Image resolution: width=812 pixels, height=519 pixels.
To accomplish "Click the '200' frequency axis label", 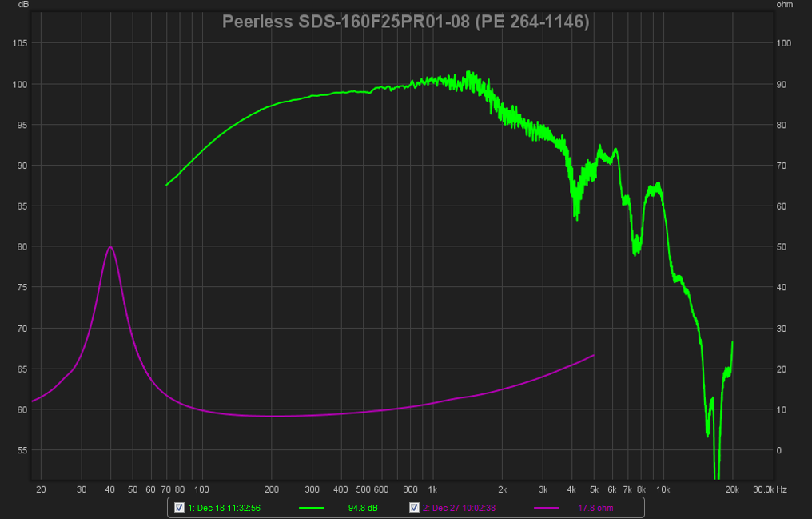I will point(272,489).
